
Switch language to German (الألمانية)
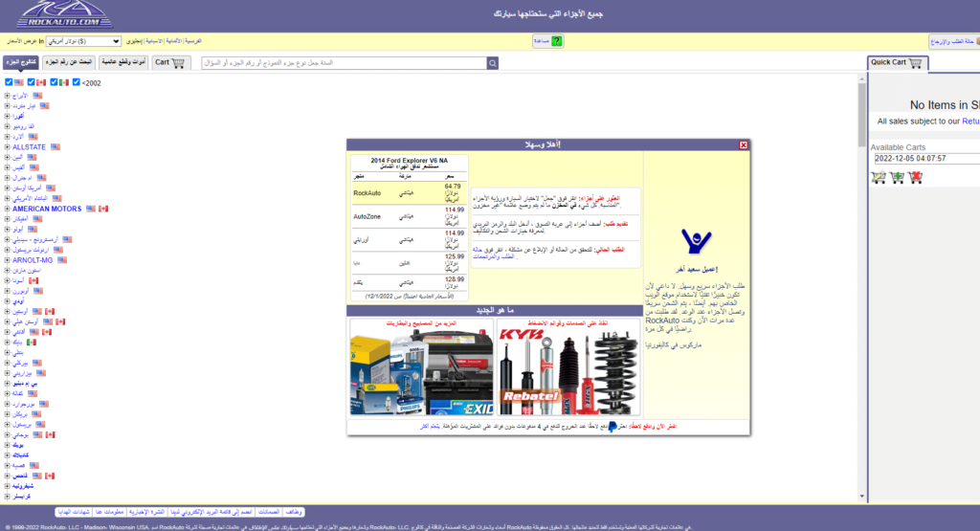[174, 41]
